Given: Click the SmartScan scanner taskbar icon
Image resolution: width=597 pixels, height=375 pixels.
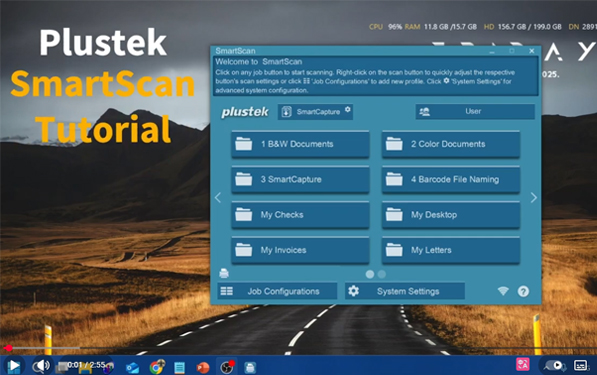Looking at the screenshot, I should click(x=250, y=368).
